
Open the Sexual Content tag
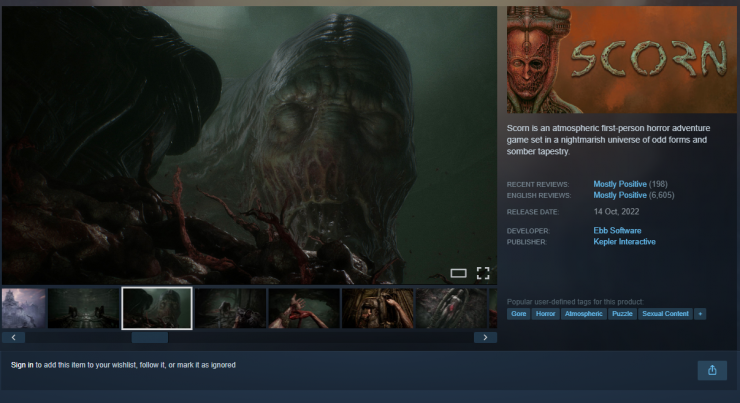coord(665,314)
